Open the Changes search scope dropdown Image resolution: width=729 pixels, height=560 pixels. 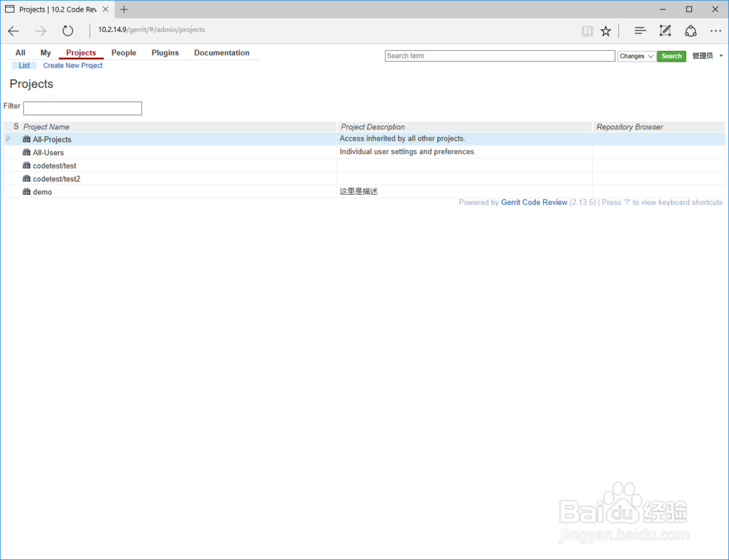pyautogui.click(x=636, y=56)
